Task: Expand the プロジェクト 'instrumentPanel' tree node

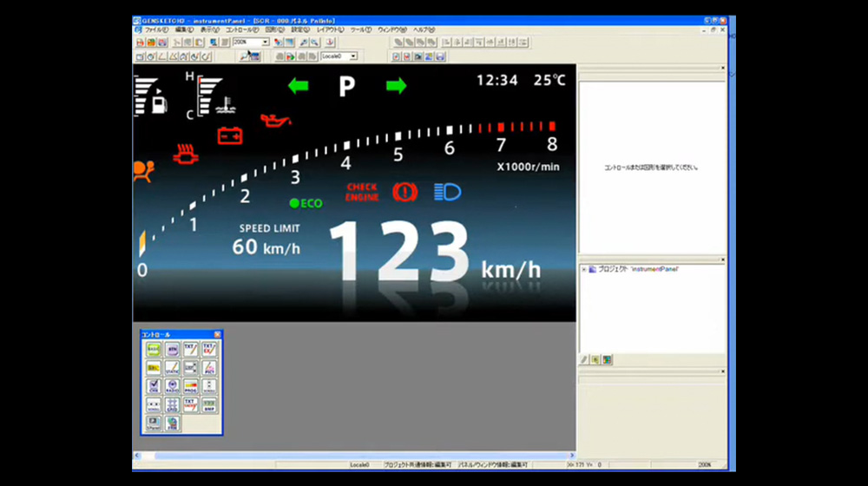Action: click(x=583, y=269)
